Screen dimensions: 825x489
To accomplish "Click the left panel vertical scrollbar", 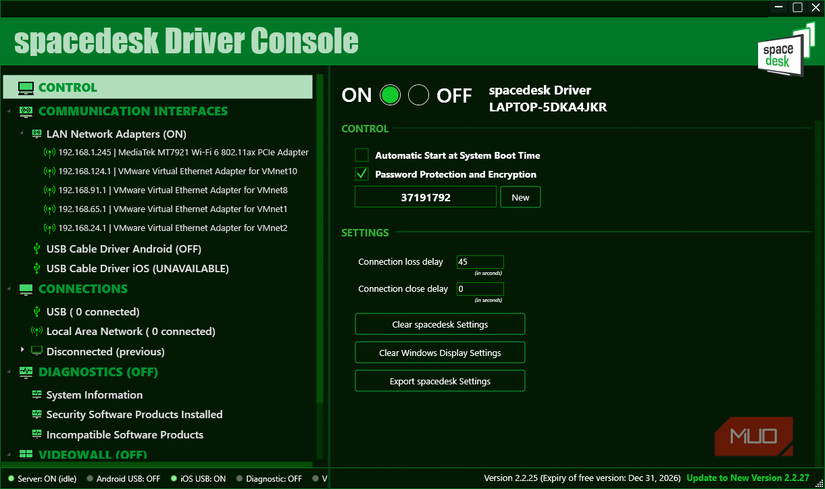I will 319,239.
